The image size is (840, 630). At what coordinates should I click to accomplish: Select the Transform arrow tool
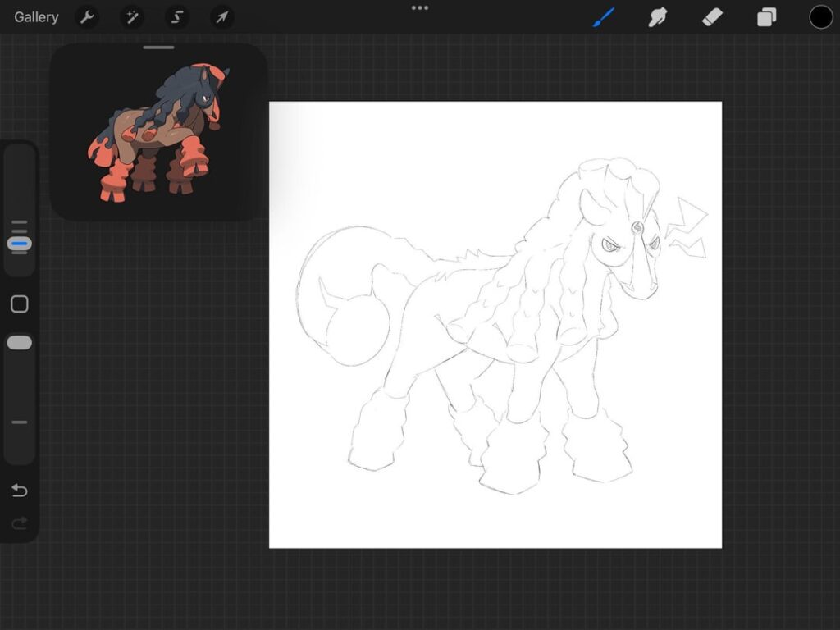pyautogui.click(x=221, y=17)
